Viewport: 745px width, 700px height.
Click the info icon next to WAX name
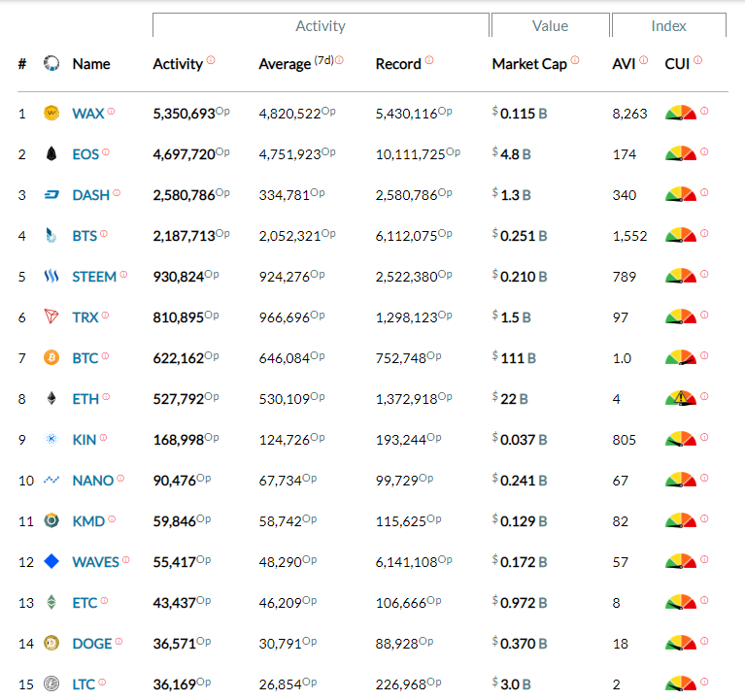tap(111, 111)
